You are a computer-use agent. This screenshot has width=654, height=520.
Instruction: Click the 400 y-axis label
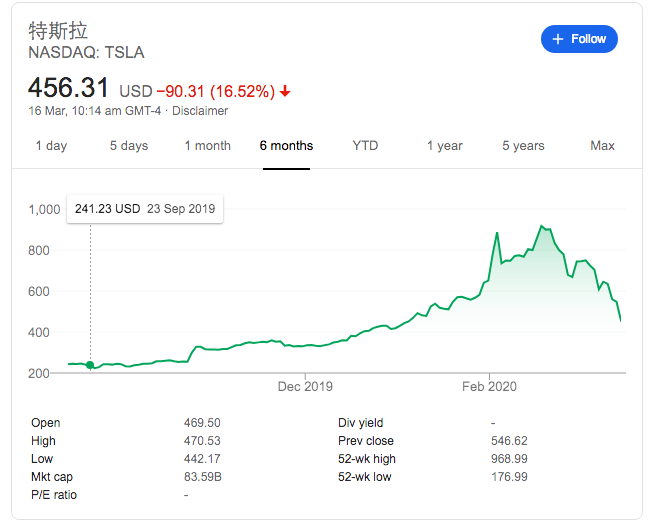(39, 333)
